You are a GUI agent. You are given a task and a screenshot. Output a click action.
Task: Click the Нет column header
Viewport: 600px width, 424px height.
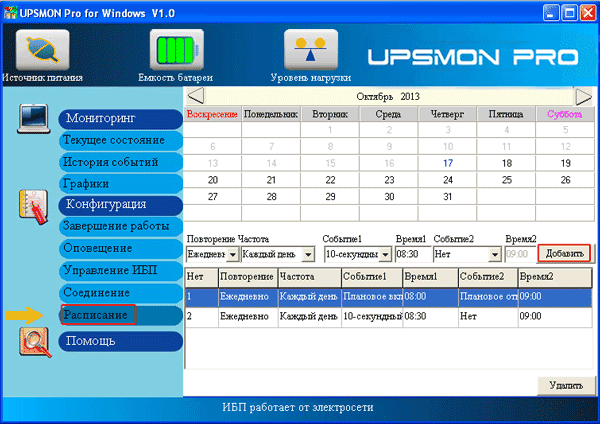(x=202, y=277)
